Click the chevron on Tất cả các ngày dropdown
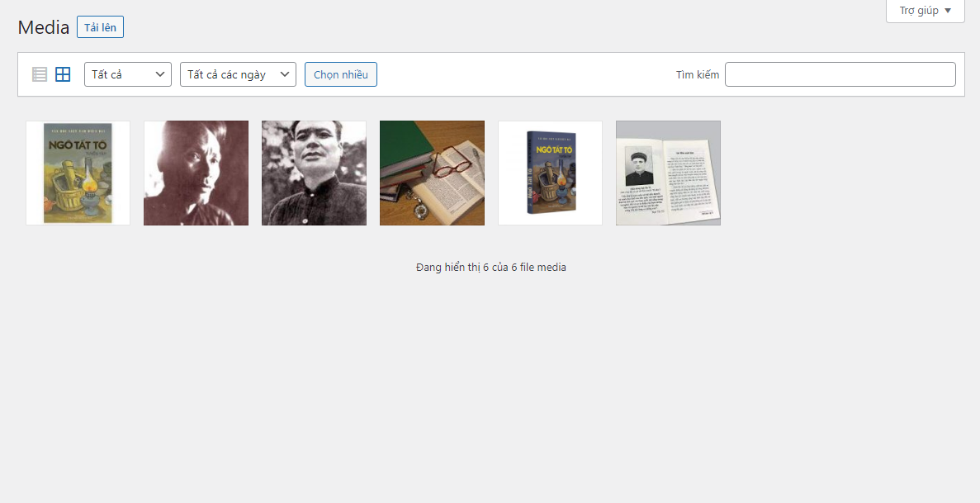The height and width of the screenshot is (503, 980). [x=285, y=74]
